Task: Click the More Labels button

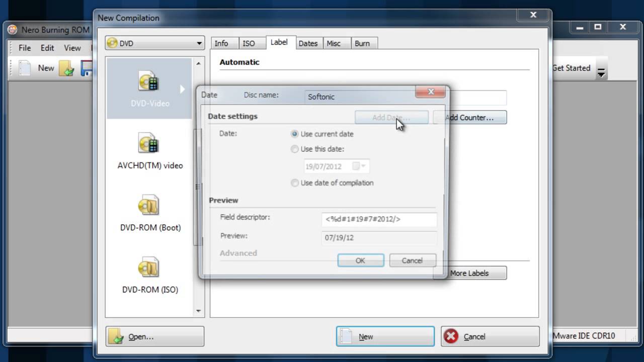Action: [x=469, y=273]
